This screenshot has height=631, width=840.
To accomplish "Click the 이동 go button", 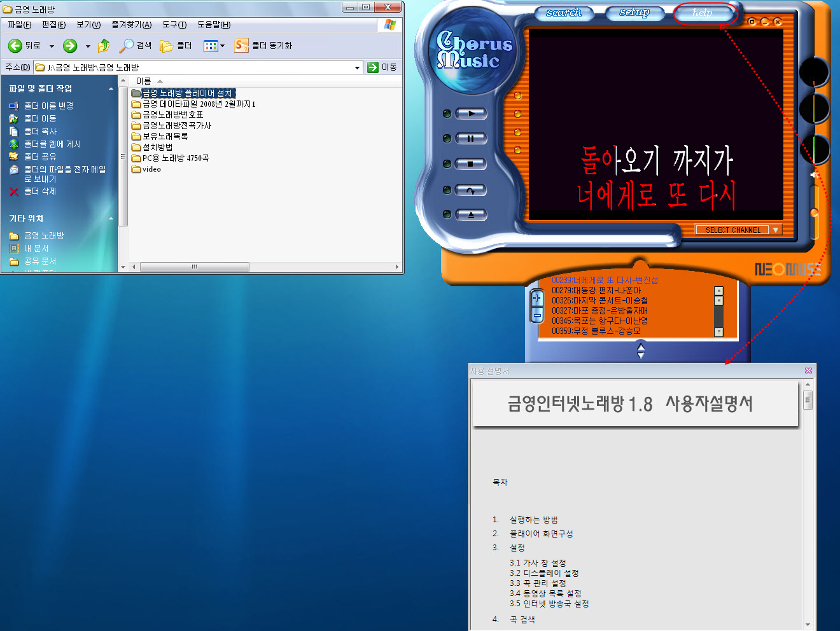I will (382, 67).
